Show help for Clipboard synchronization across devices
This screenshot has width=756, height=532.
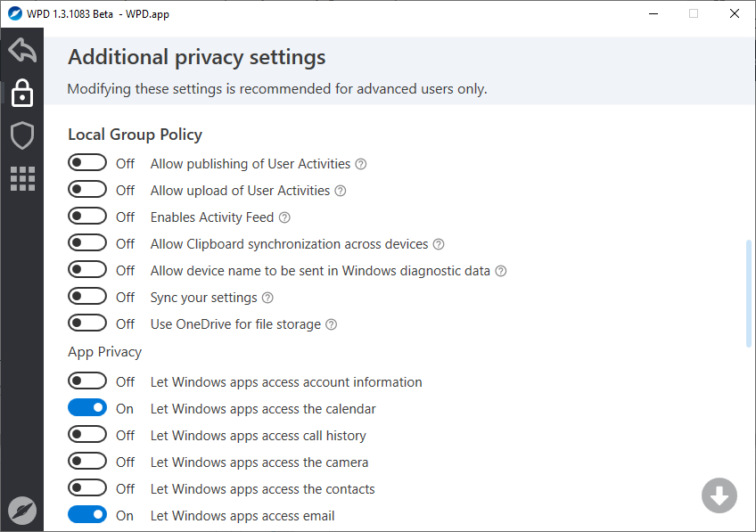pyautogui.click(x=438, y=244)
